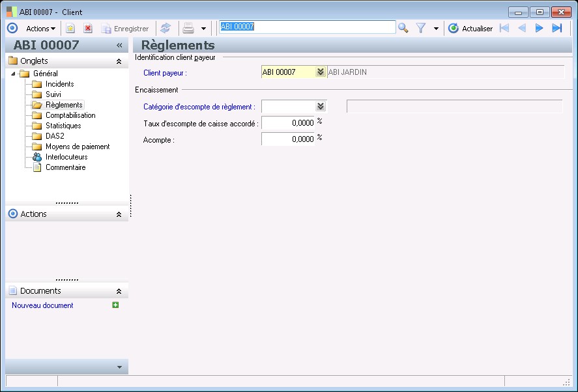
Task: Click the circular Actions icon in toolbar
Action: click(12, 28)
